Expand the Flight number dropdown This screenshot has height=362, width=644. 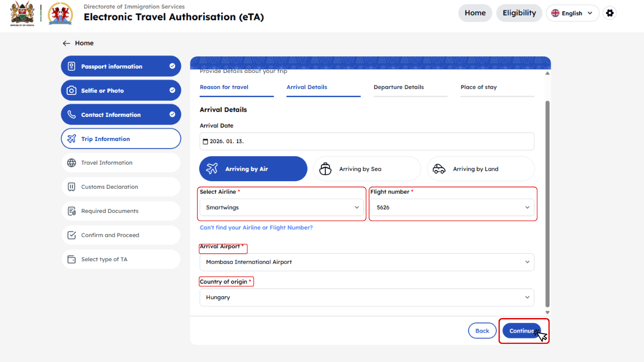(x=452, y=208)
